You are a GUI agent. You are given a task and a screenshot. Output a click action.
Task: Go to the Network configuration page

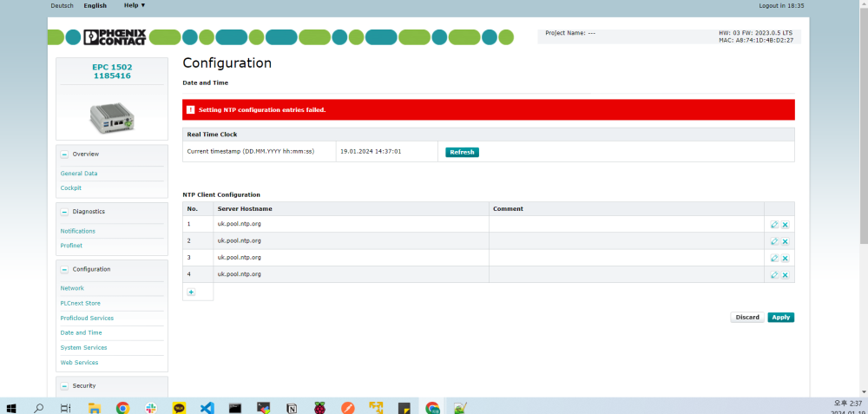point(72,288)
